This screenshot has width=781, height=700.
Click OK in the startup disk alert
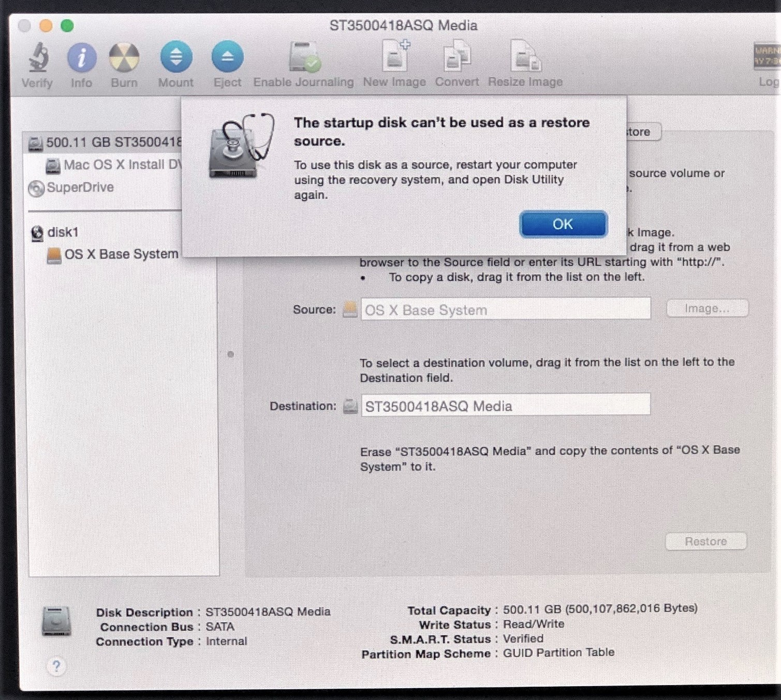(563, 224)
